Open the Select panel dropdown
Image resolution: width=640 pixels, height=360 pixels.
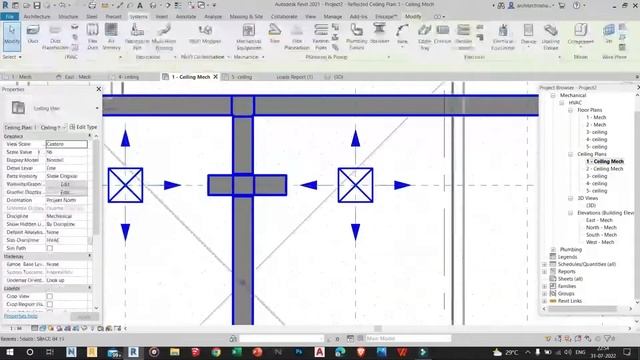(x=12, y=57)
